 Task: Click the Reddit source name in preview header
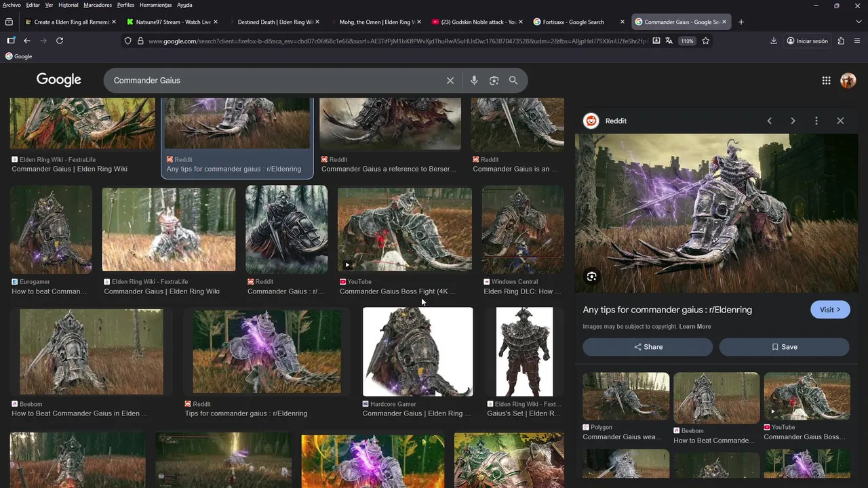coord(616,121)
